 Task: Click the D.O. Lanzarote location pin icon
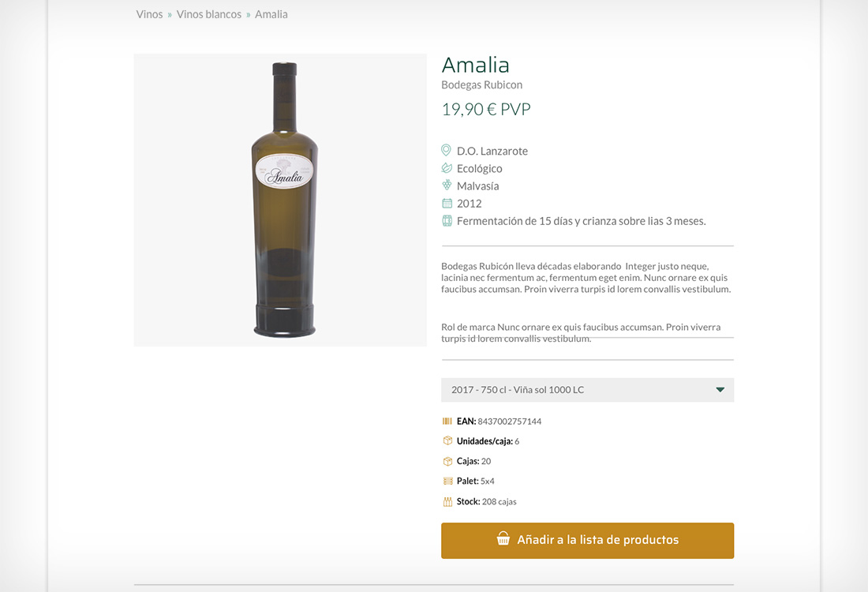446,150
